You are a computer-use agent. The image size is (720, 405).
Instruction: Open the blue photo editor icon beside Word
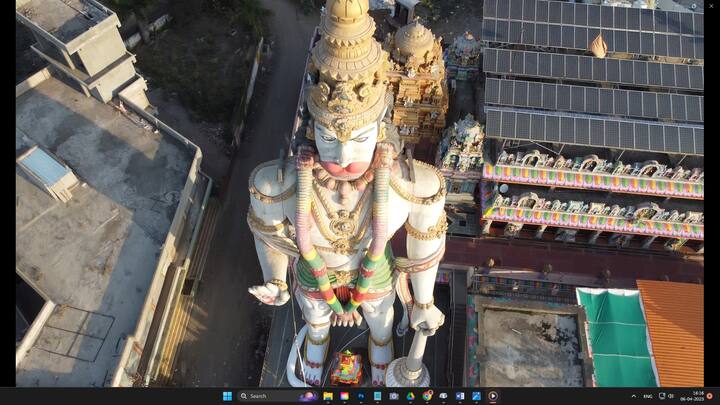(476, 396)
